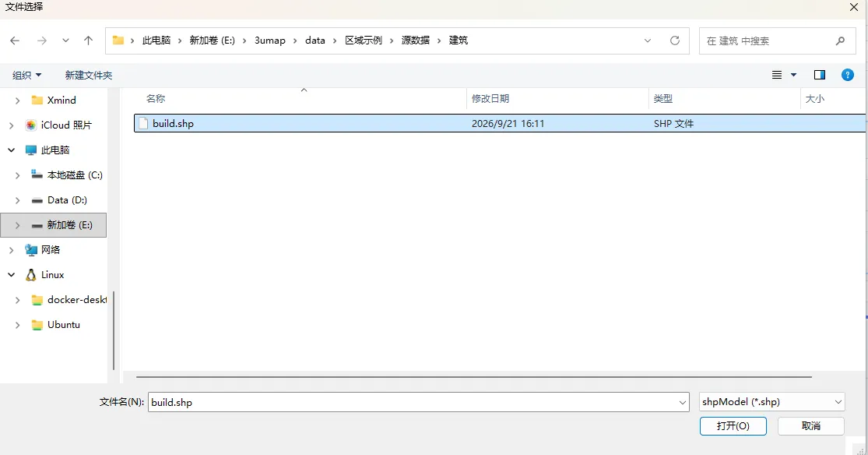Open the docker-desktop folder
Screen dimensions: 868x455
(x=69, y=300)
